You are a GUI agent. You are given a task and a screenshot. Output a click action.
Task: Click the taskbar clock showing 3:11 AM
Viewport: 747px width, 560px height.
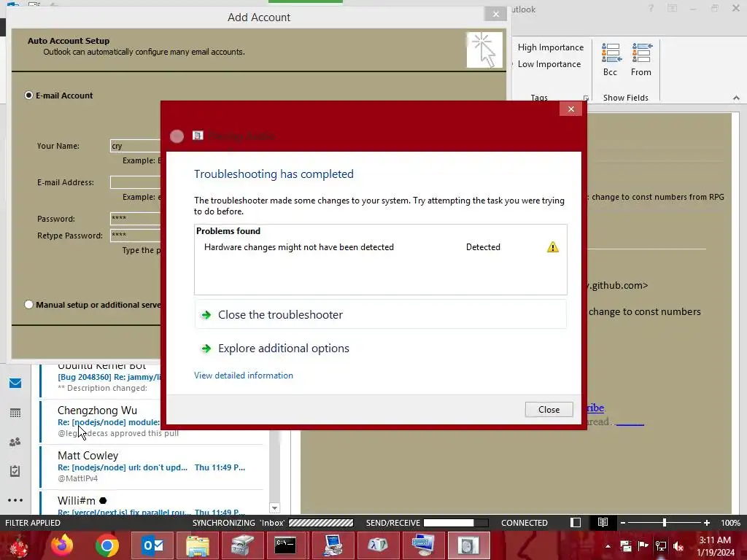point(715,546)
